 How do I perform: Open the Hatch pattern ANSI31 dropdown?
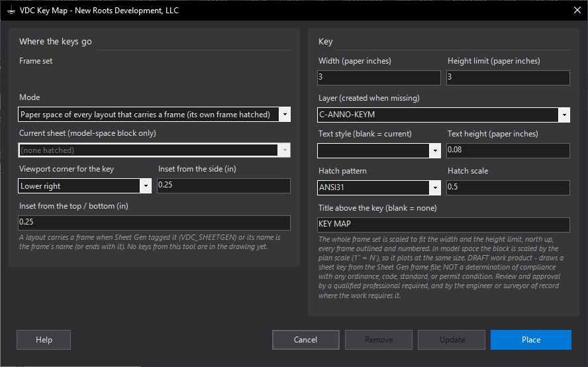435,187
